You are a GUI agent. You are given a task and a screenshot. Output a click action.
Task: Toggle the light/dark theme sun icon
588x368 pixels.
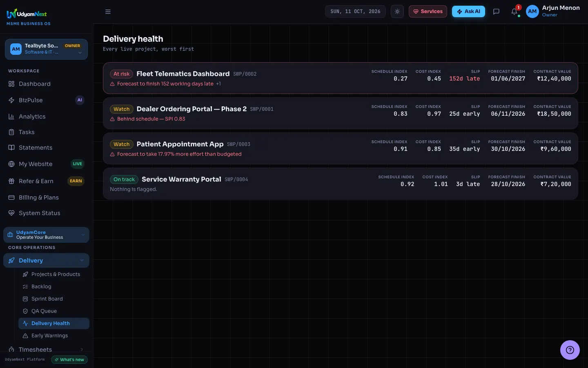(x=397, y=11)
